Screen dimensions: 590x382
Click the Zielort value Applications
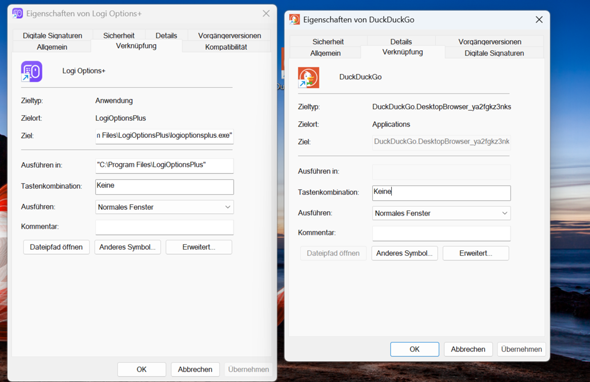pyautogui.click(x=391, y=124)
